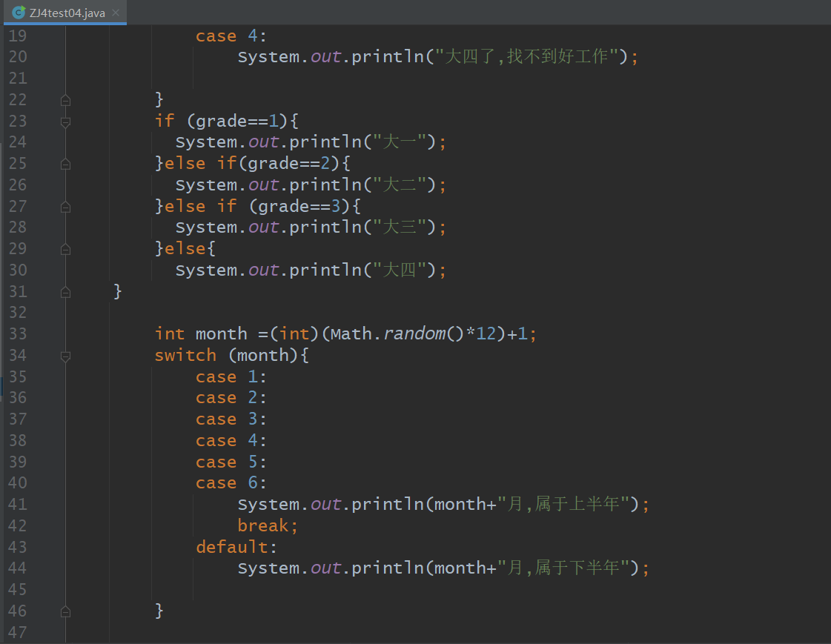Close the ZJ4test04.java tab
The image size is (831, 644).
coord(116,13)
